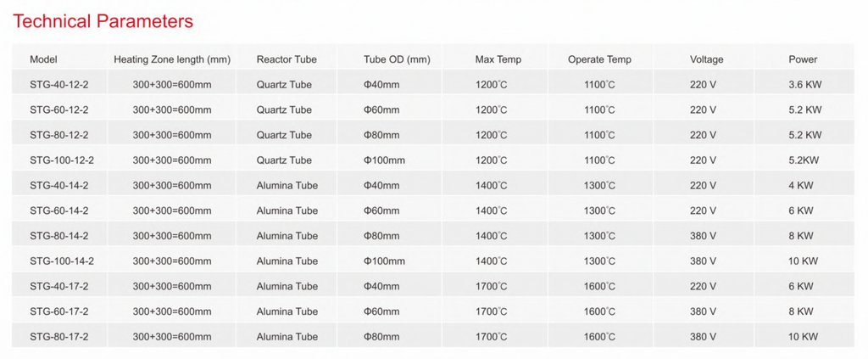868x359 pixels.
Task: Select the Max Temp column header
Action: (498, 59)
